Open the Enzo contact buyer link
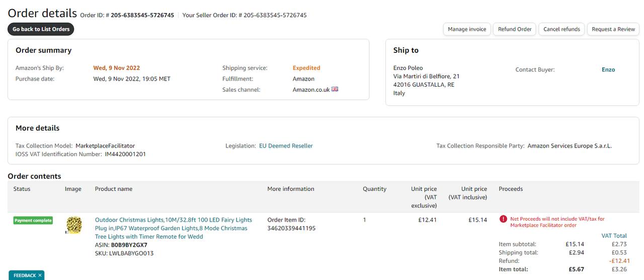The height and width of the screenshot is (280, 644). (608, 69)
